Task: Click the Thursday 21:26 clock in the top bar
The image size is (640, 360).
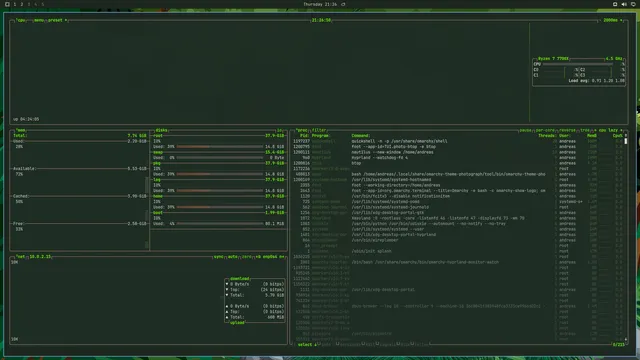Action: pyautogui.click(x=320, y=4)
